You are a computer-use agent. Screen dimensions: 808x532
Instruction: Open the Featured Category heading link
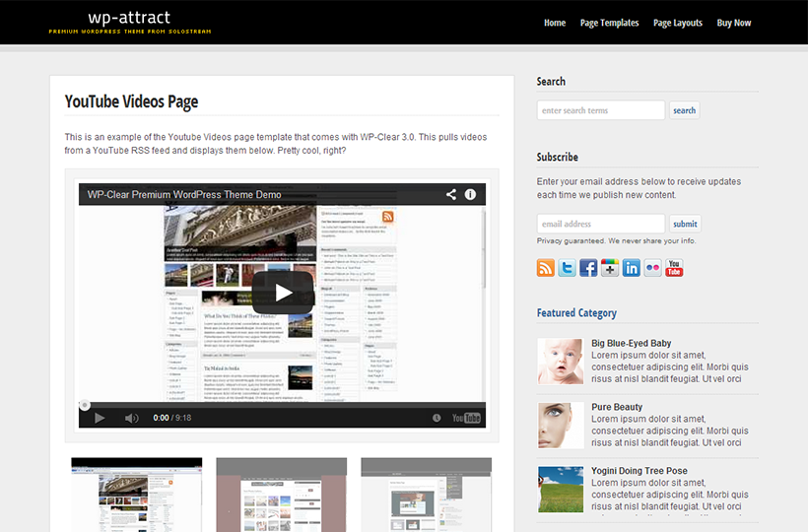(576, 313)
